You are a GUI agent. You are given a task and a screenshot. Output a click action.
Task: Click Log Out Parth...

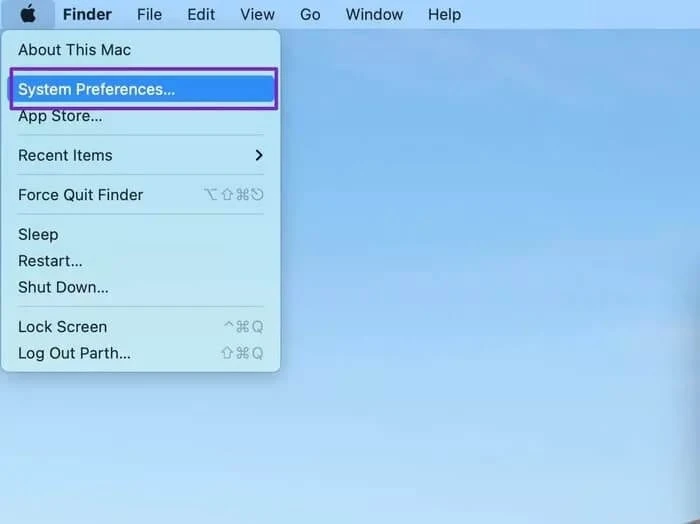tap(74, 353)
